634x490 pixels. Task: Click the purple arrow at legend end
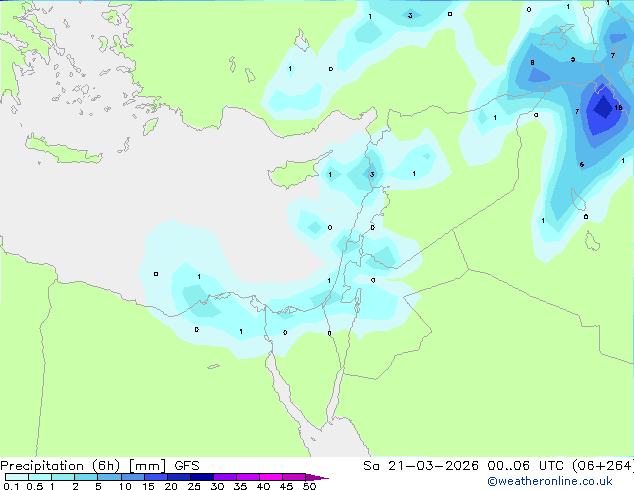click(x=317, y=477)
